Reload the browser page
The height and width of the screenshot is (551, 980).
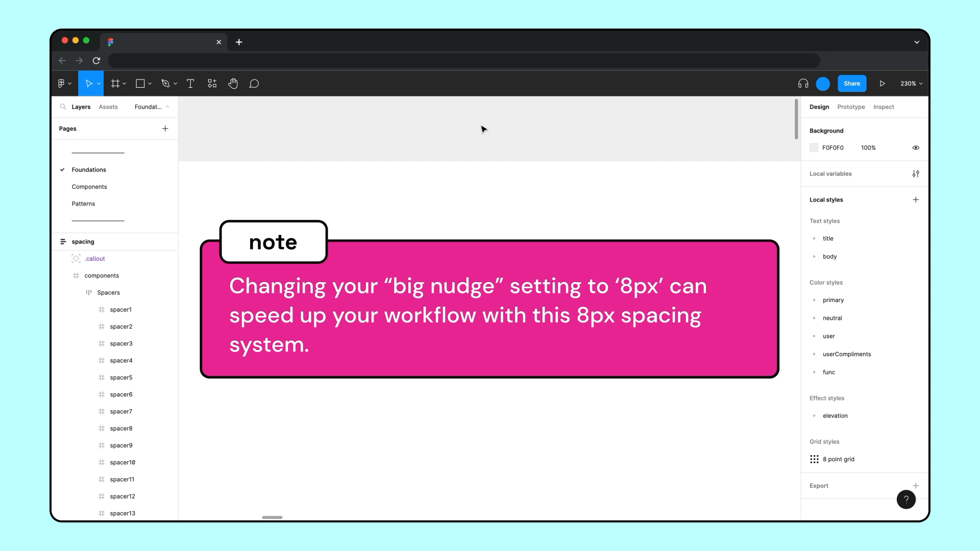(x=96, y=61)
